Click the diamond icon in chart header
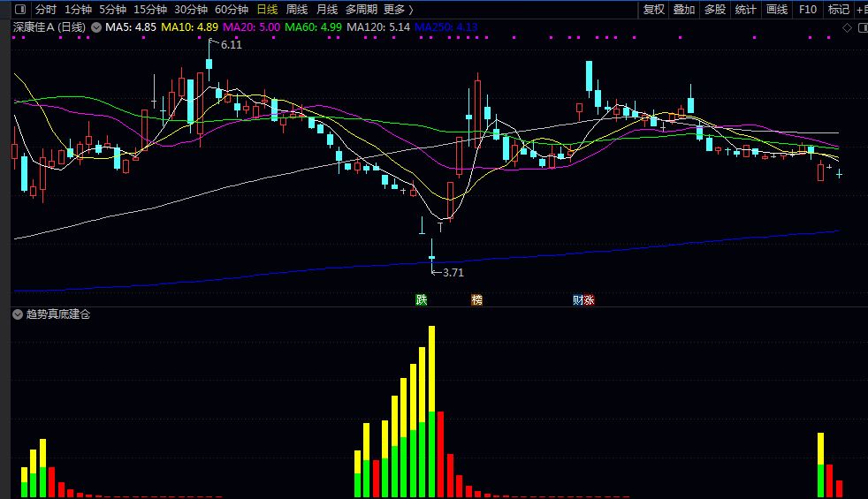This screenshot has width=868, height=499. click(846, 27)
